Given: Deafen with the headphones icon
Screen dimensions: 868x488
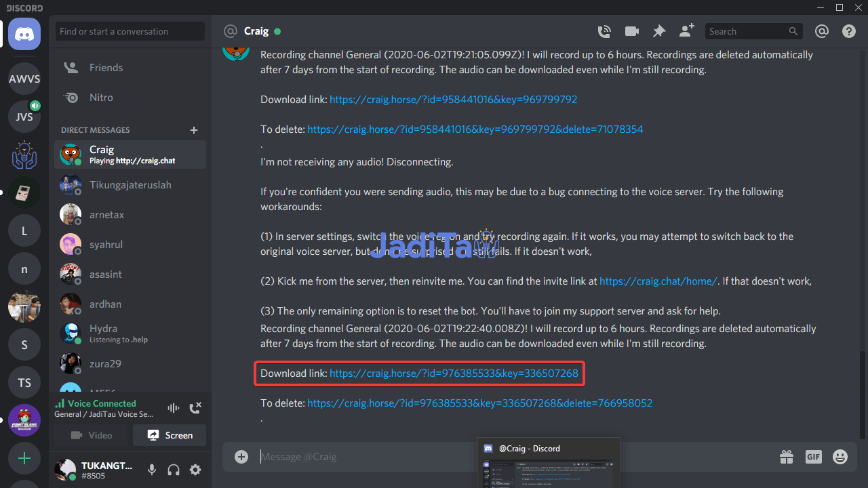Looking at the screenshot, I should [174, 470].
